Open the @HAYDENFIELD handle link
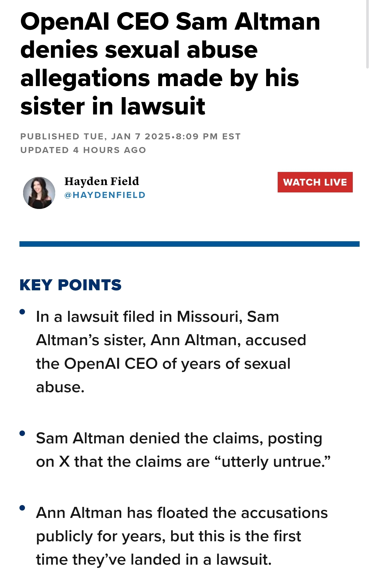This screenshot has height=588, width=378. [x=105, y=195]
